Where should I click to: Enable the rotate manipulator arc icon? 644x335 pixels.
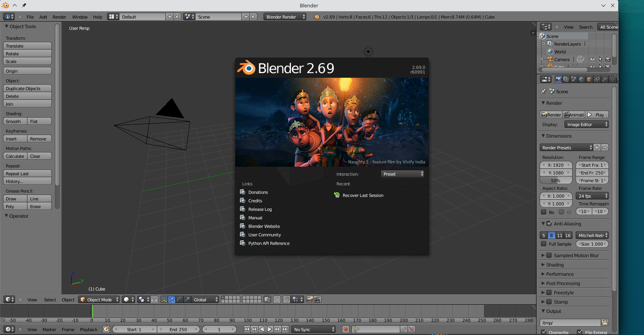pyautogui.click(x=179, y=299)
